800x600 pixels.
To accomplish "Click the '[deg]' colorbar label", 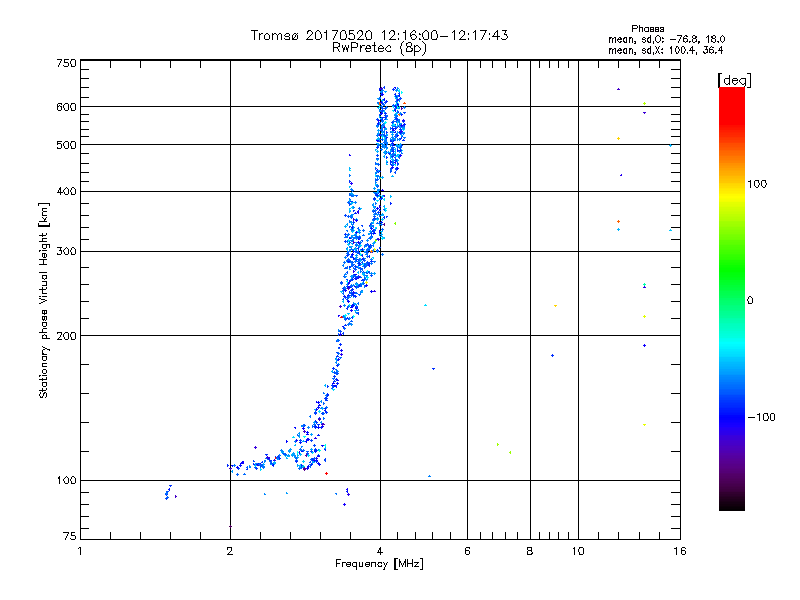I will (734, 80).
